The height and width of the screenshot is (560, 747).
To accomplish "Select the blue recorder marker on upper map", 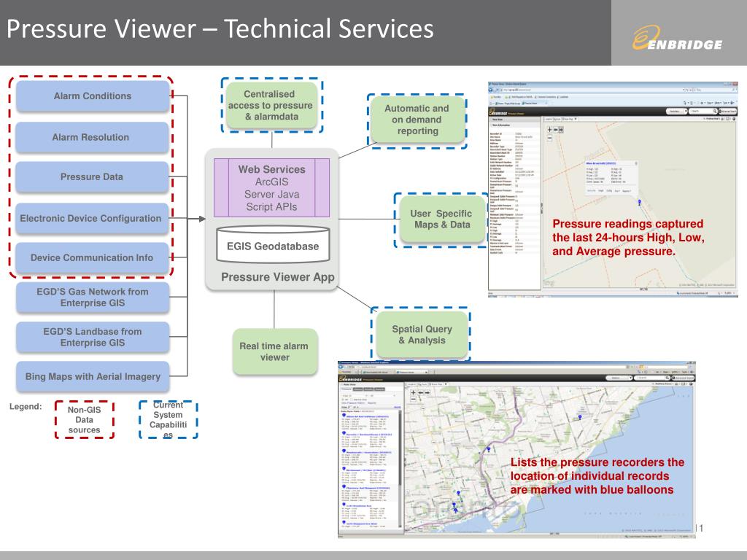I will click(639, 203).
